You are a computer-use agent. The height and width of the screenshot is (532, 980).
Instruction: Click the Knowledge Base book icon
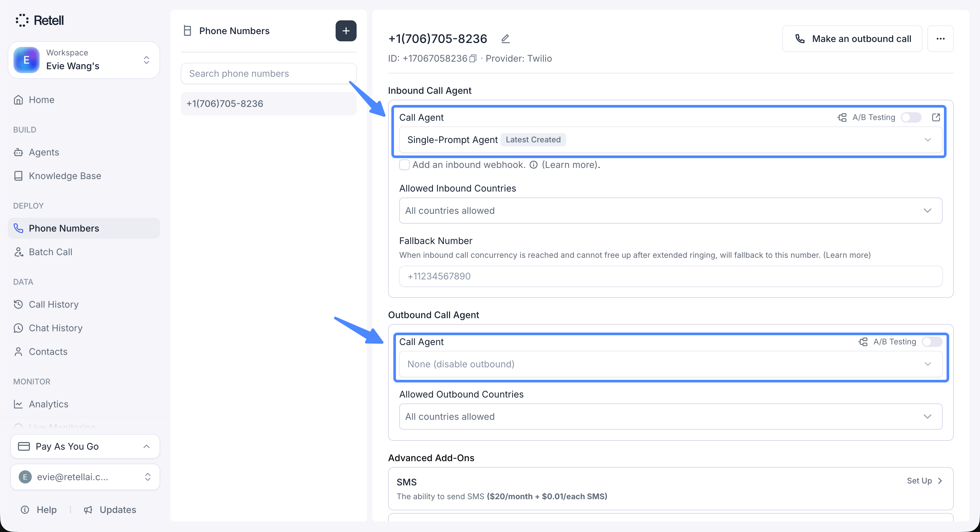(18, 176)
